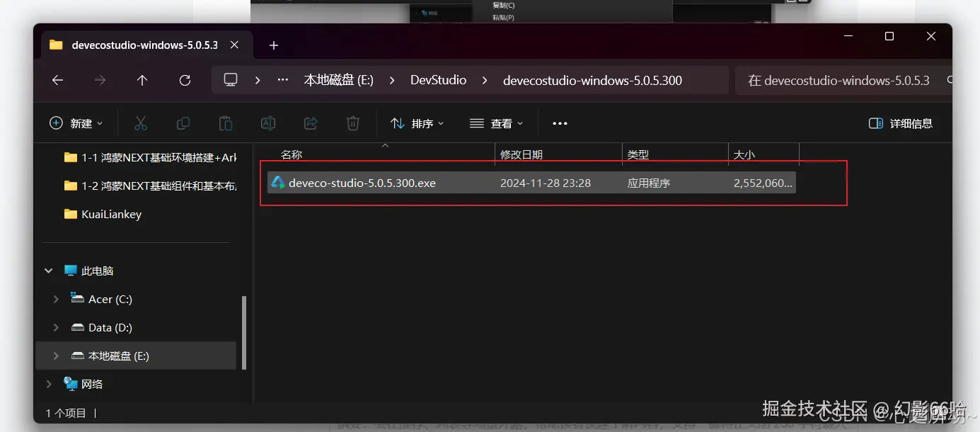Go back with the left arrow button
The width and height of the screenshot is (980, 432).
click(x=58, y=80)
